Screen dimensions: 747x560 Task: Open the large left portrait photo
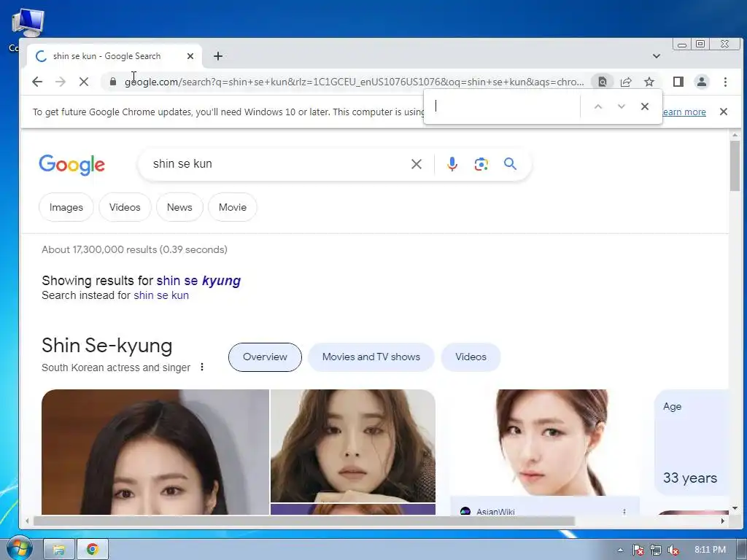tap(155, 452)
